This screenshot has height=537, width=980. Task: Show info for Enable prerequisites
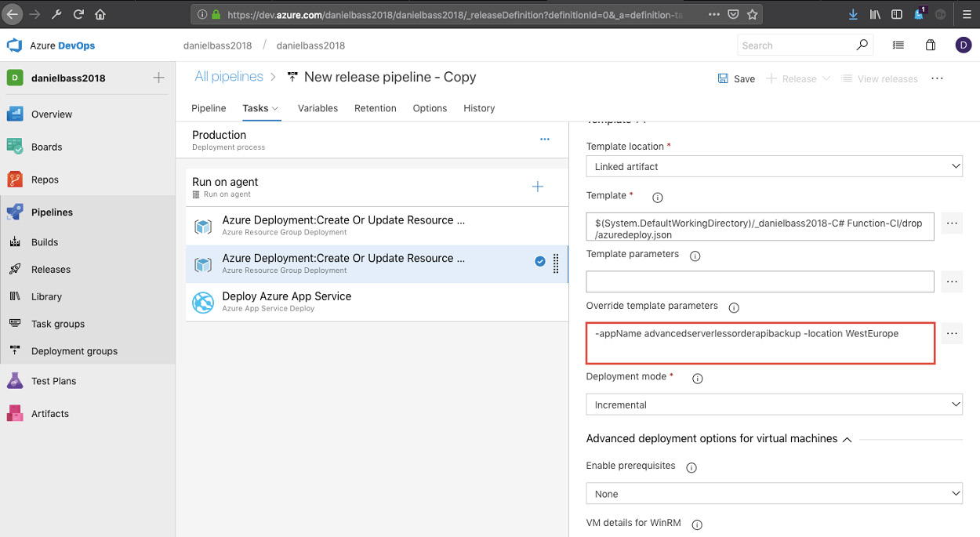(691, 468)
